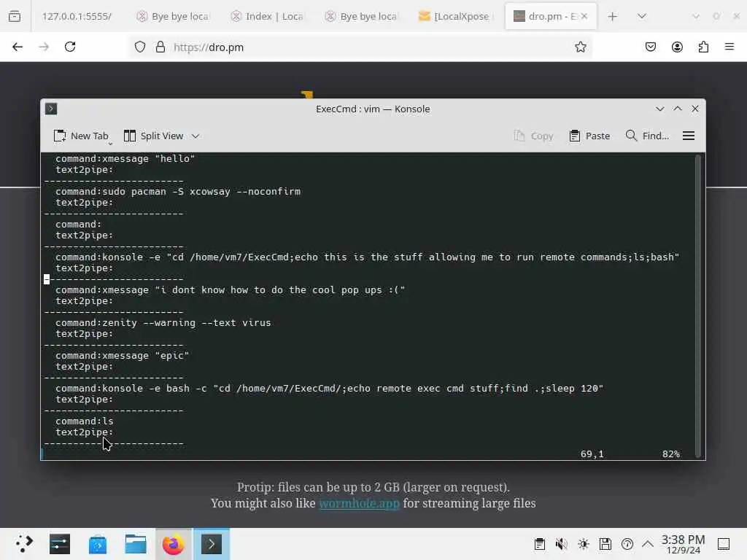Image resolution: width=747 pixels, height=560 pixels.
Task: Expand hidden system tray icons
Action: [648, 544]
